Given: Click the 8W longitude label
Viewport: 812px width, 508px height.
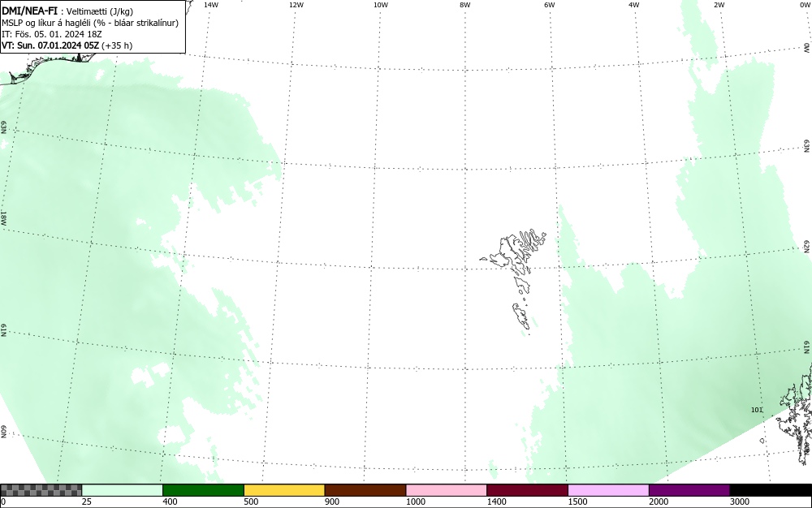Looking at the screenshot, I should tap(465, 5).
